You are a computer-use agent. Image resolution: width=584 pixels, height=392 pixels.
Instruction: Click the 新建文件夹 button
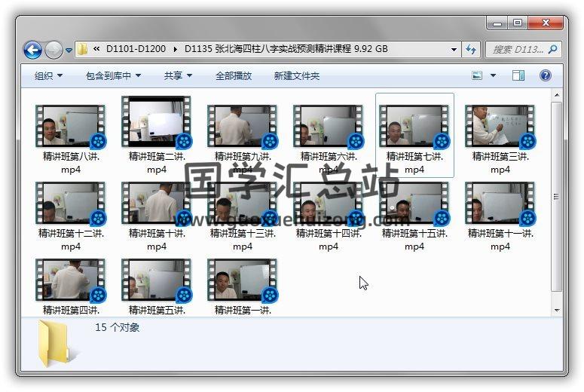pyautogui.click(x=296, y=75)
